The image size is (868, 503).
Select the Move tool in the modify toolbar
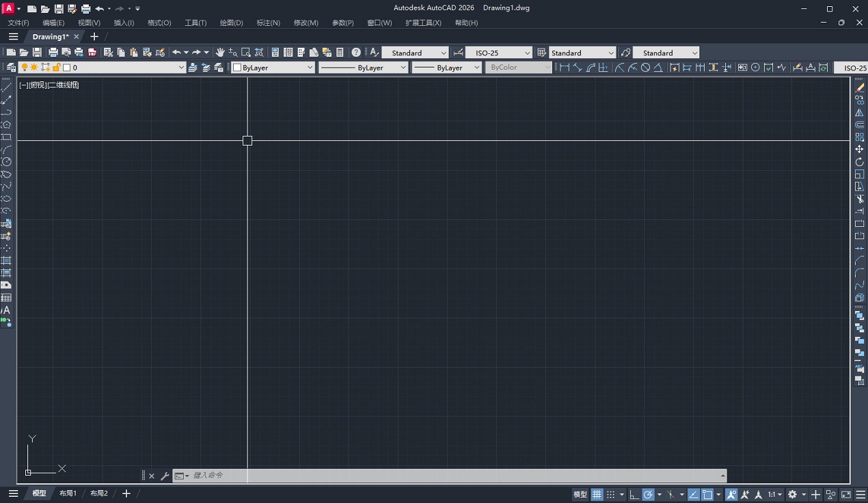(860, 149)
